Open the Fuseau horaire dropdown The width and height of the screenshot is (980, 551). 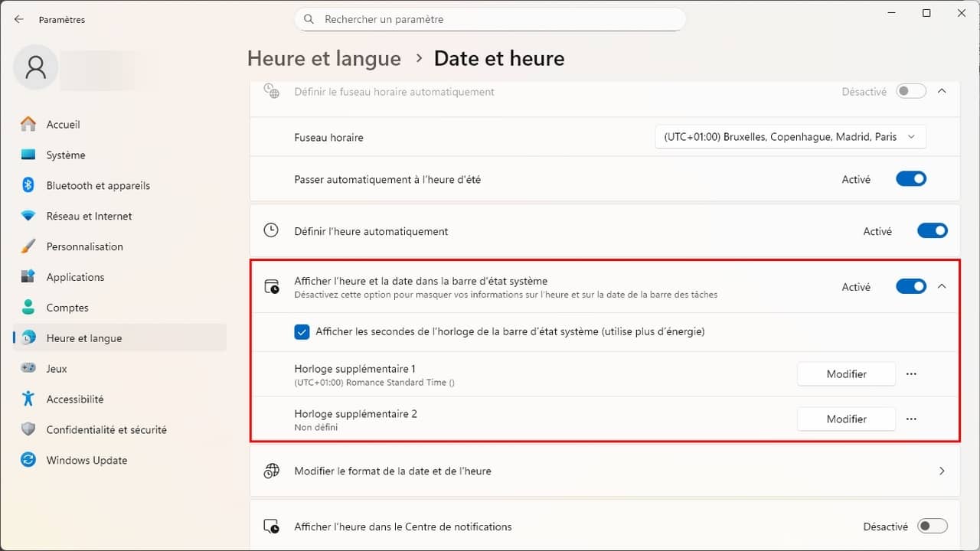tap(790, 137)
